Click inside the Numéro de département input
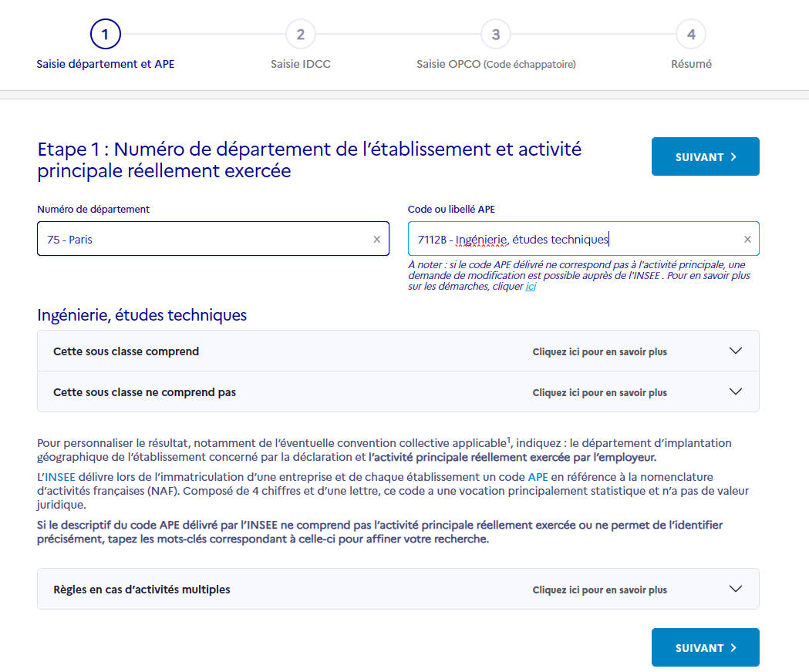The width and height of the screenshot is (809, 672). point(201,240)
